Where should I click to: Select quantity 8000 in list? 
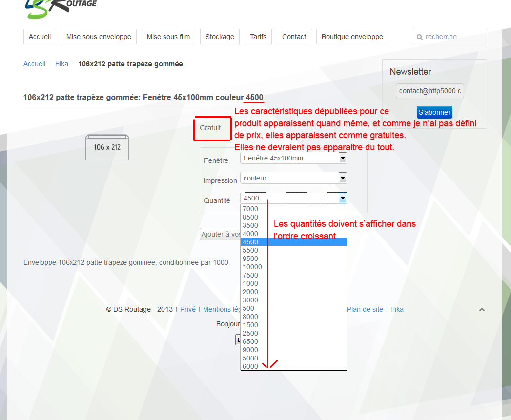(294, 317)
